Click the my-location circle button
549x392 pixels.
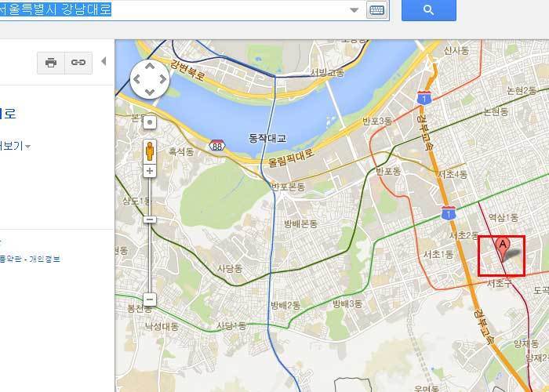coord(150,122)
